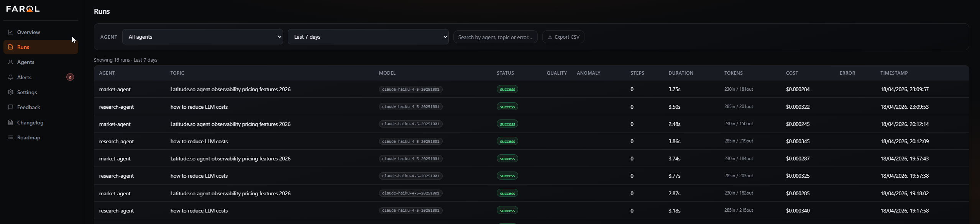Click the Feedback speech bubble icon
The height and width of the screenshot is (224, 980).
[10, 107]
